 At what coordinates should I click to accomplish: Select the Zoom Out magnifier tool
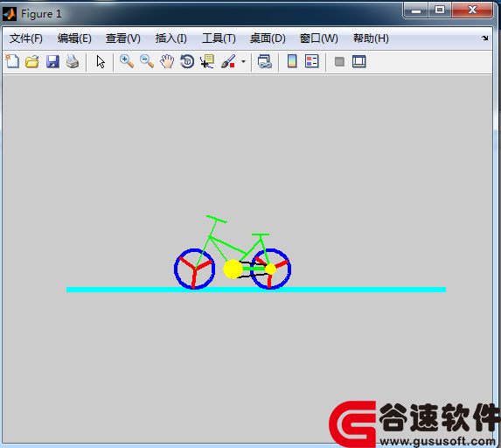(147, 61)
